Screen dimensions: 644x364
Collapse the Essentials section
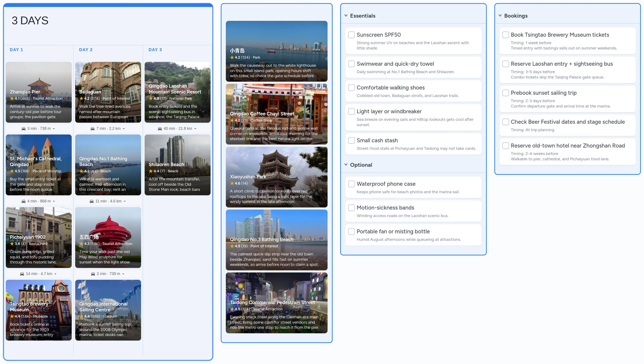[x=346, y=15]
